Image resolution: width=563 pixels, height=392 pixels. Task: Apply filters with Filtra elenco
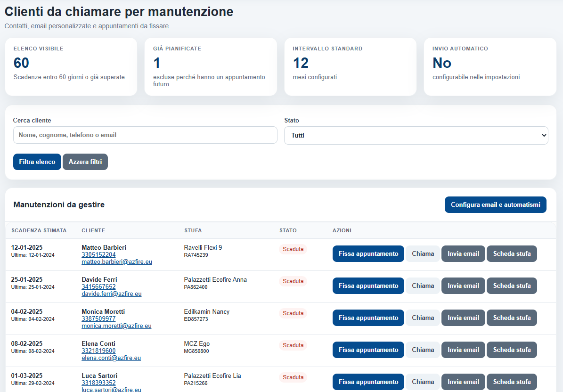click(37, 162)
